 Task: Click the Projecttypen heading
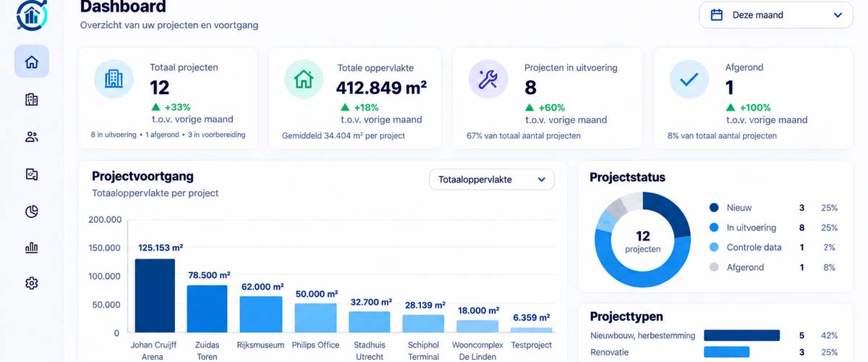click(x=626, y=316)
